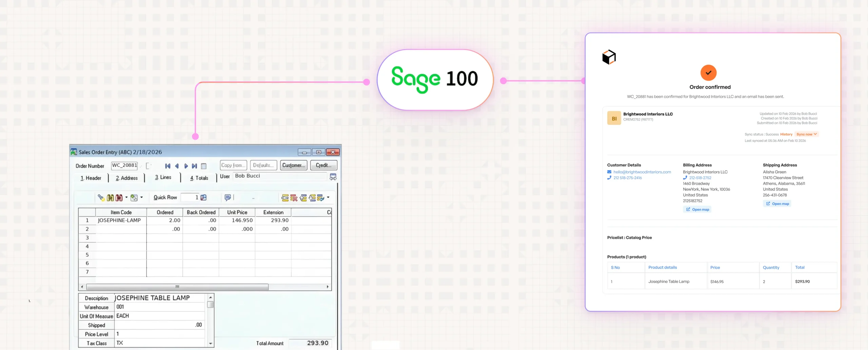This screenshot has width=868, height=350.
Task: Click the delete row red X icon
Action: pos(294,198)
